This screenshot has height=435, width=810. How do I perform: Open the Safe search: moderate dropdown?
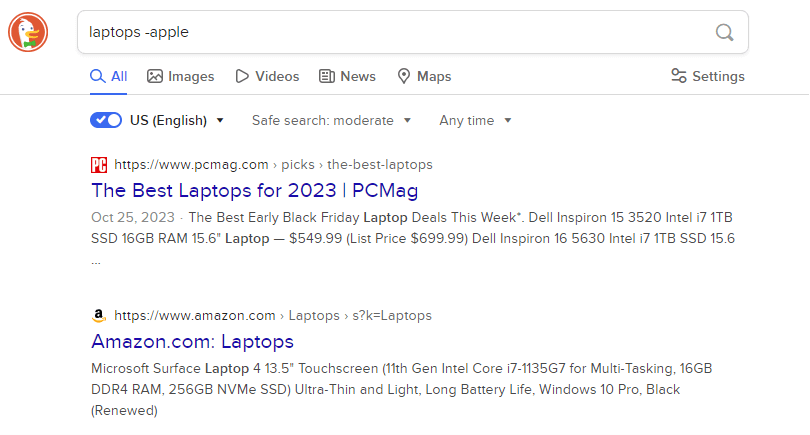[332, 120]
